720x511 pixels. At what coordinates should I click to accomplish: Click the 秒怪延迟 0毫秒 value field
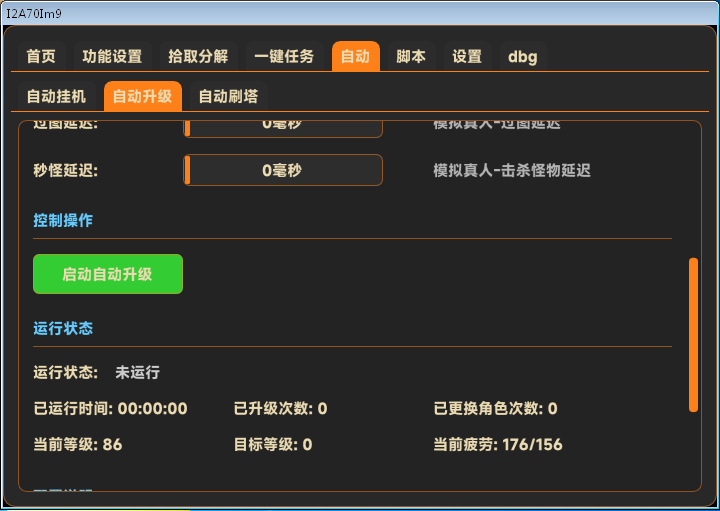[283, 170]
